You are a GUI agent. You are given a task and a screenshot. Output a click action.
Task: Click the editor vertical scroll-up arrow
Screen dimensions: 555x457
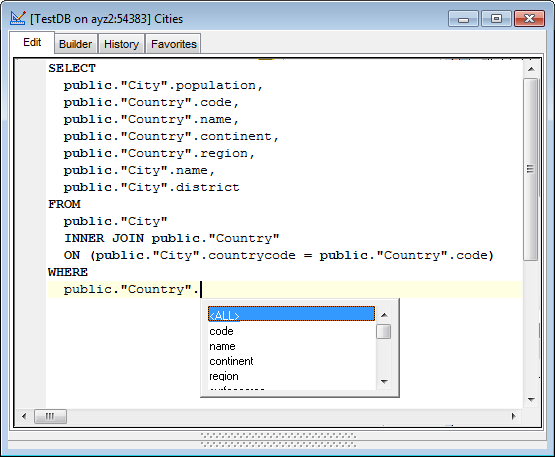531,69
